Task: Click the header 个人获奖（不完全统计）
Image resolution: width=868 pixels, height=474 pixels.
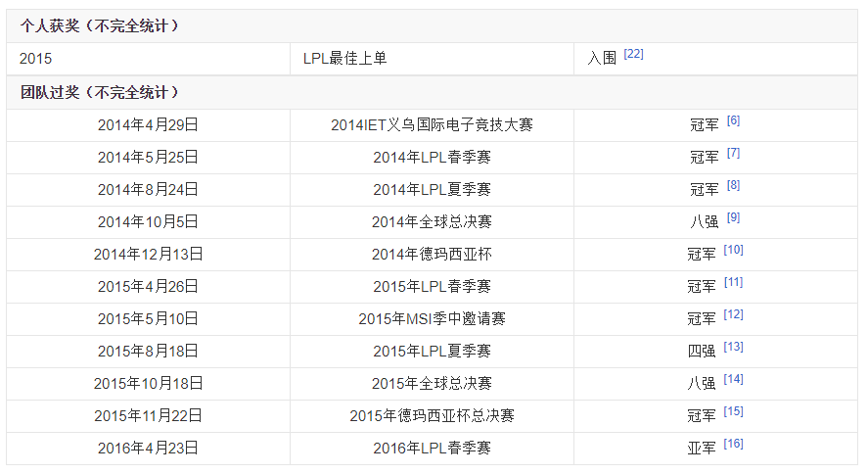Action: point(100,26)
